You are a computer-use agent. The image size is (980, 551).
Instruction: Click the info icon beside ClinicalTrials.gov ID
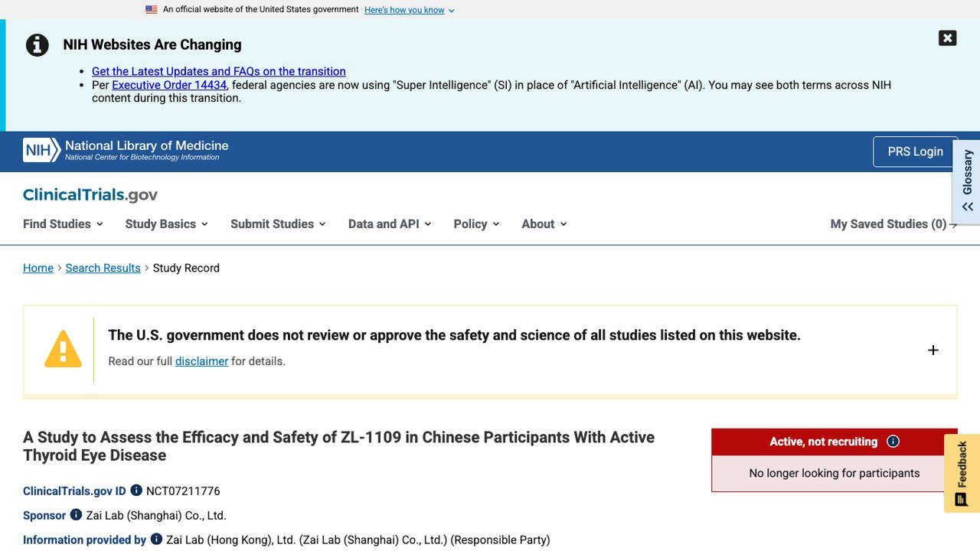136,491
